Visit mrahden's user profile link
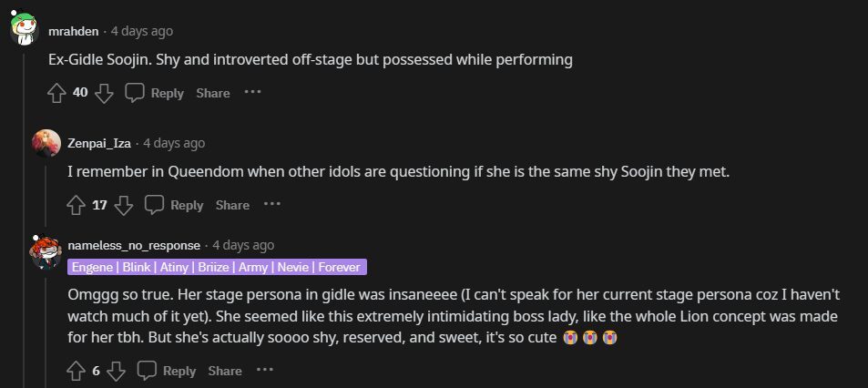868x388 pixels. [x=74, y=31]
